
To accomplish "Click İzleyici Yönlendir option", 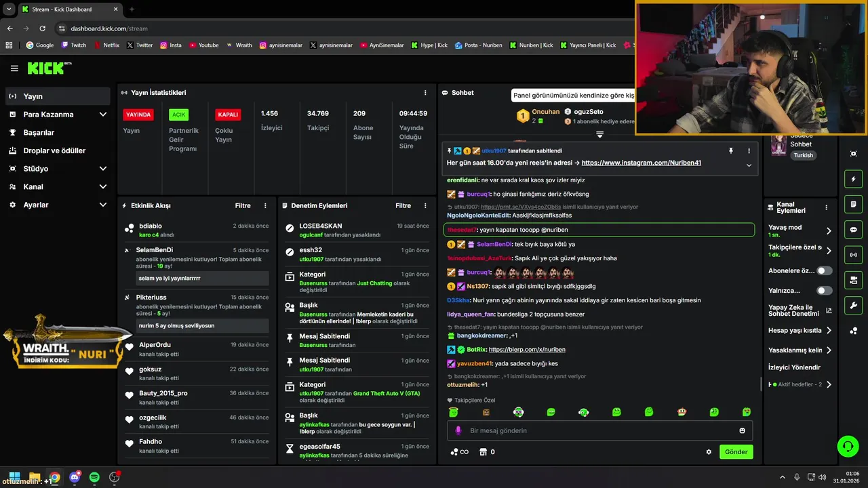I will [x=794, y=367].
